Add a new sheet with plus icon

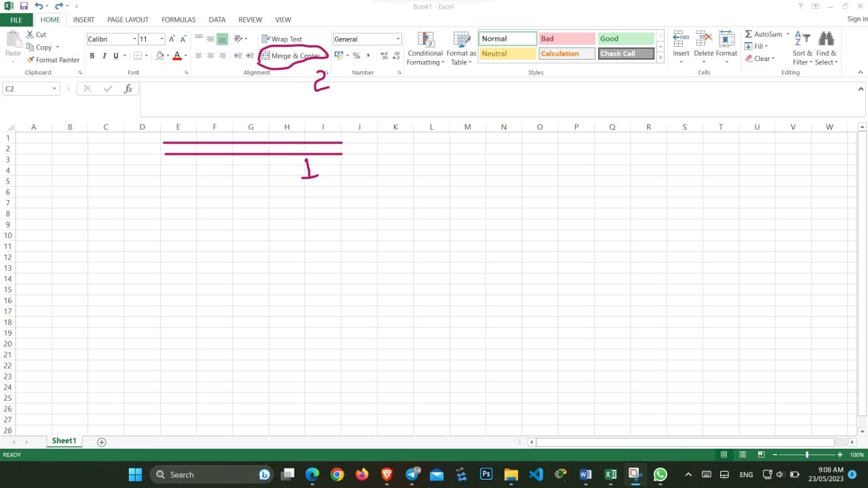click(x=102, y=442)
